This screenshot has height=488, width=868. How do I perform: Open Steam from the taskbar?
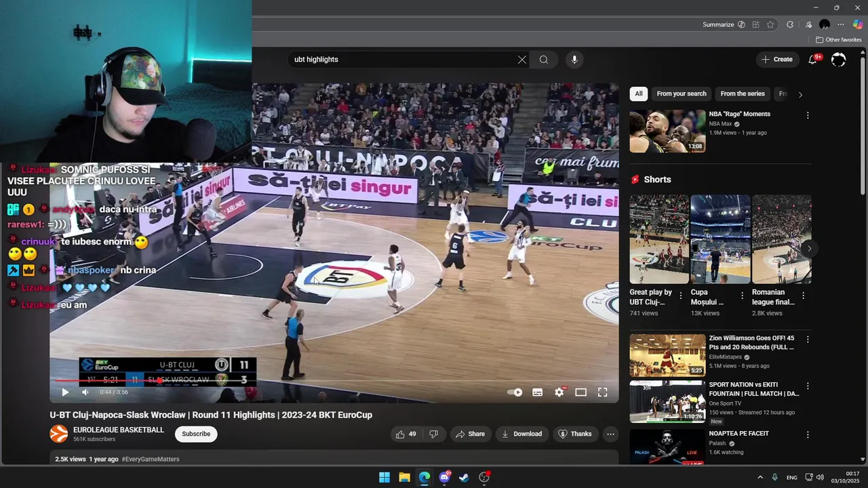coord(464,477)
